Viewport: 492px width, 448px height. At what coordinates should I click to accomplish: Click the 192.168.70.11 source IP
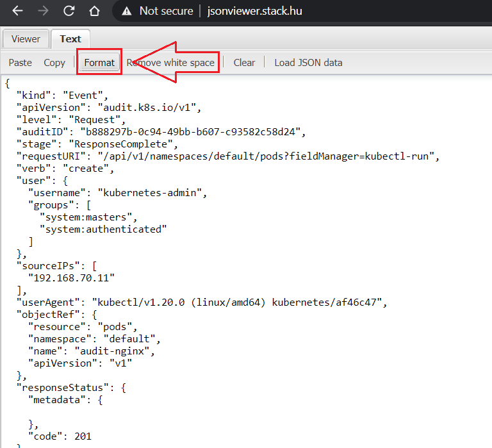75,278
